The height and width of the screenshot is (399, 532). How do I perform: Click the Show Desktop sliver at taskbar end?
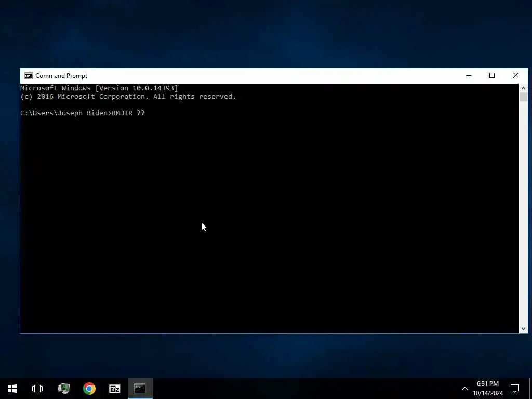coord(530,389)
